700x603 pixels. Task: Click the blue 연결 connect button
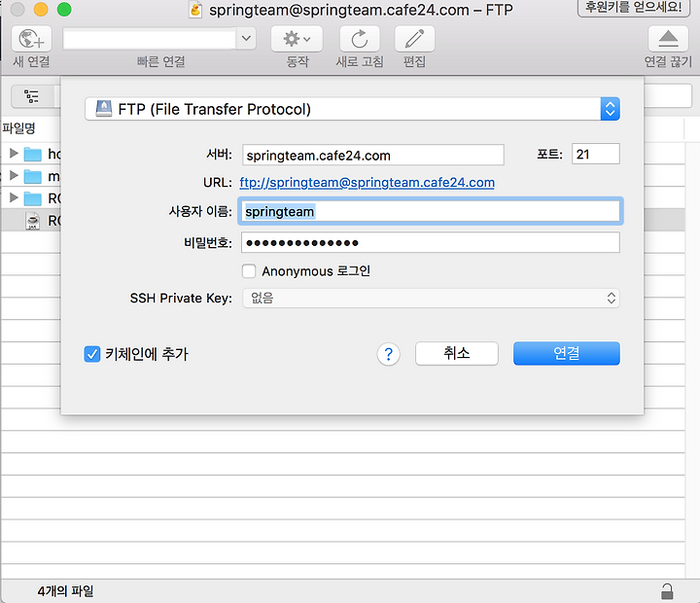click(x=567, y=353)
